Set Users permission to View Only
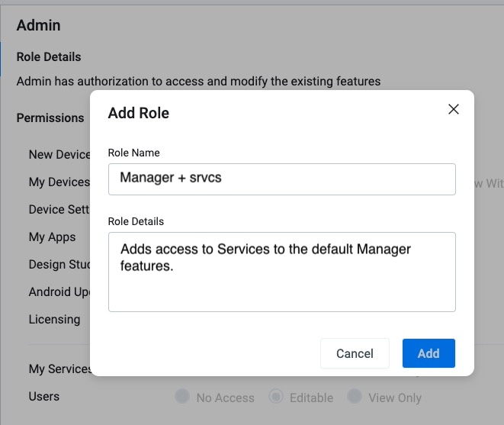 [355, 397]
